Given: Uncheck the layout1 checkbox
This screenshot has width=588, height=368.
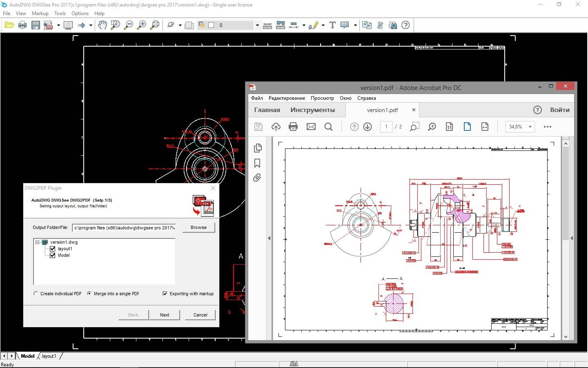Looking at the screenshot, I should point(52,249).
